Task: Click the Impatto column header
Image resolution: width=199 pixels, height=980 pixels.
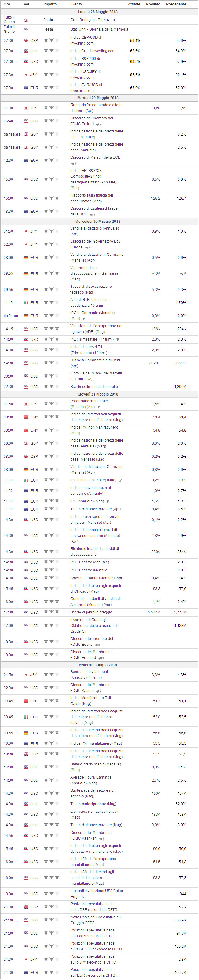Action: click(50, 4)
